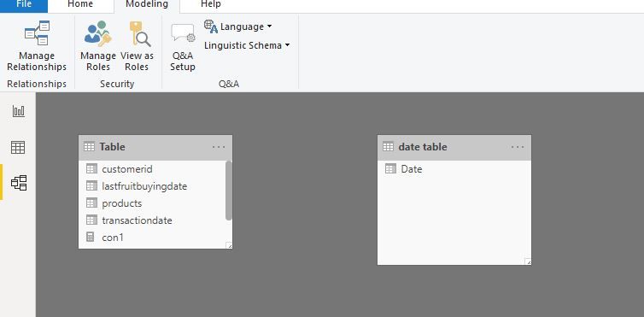Open Manage Roles security settings
644x317 pixels.
click(98, 45)
